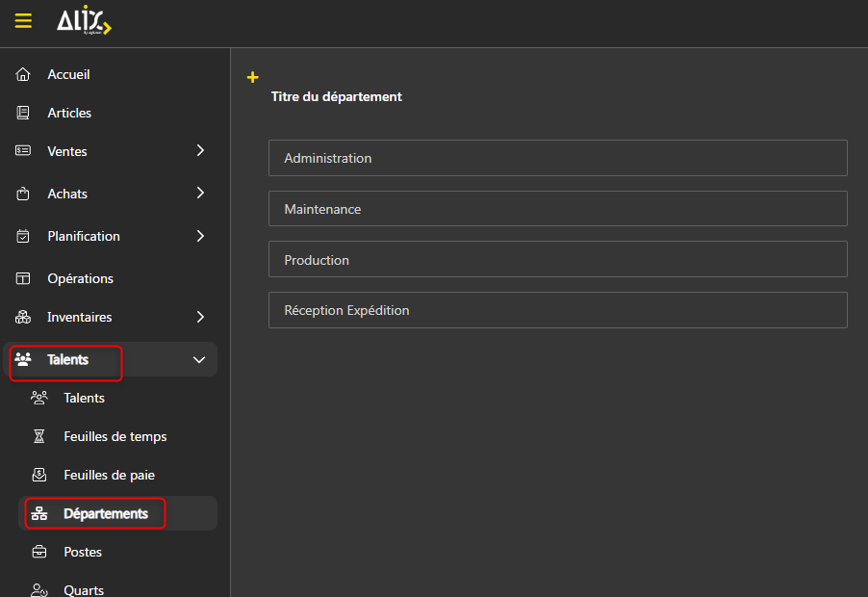868x597 pixels.
Task: Collapse the Talents section chevron
Action: 199,360
